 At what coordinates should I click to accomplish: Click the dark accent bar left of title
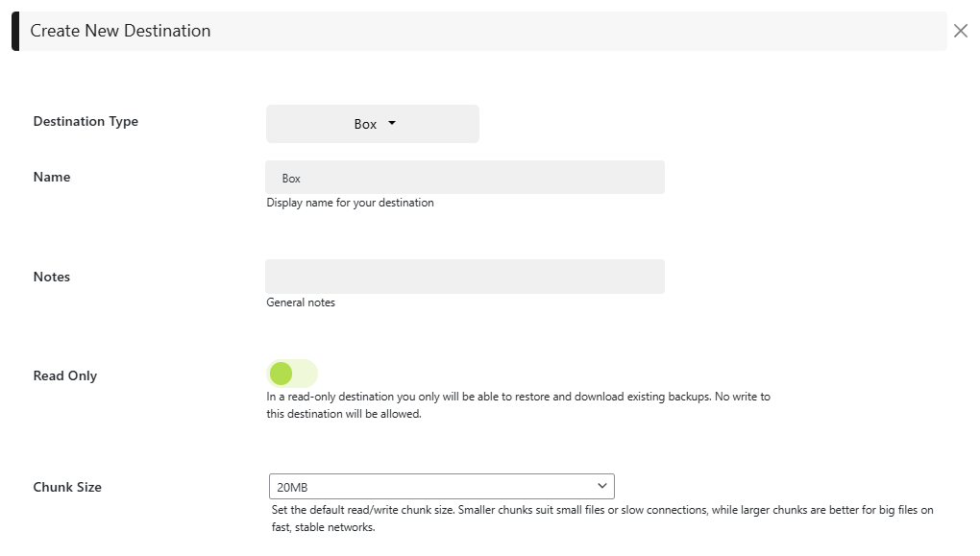coord(15,31)
